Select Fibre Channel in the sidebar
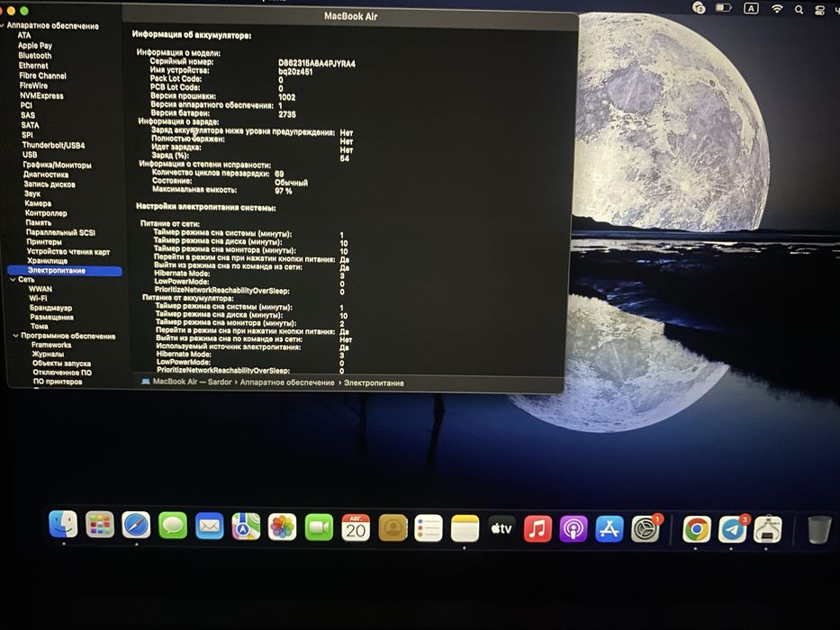The width and height of the screenshot is (840, 630). click(x=42, y=76)
